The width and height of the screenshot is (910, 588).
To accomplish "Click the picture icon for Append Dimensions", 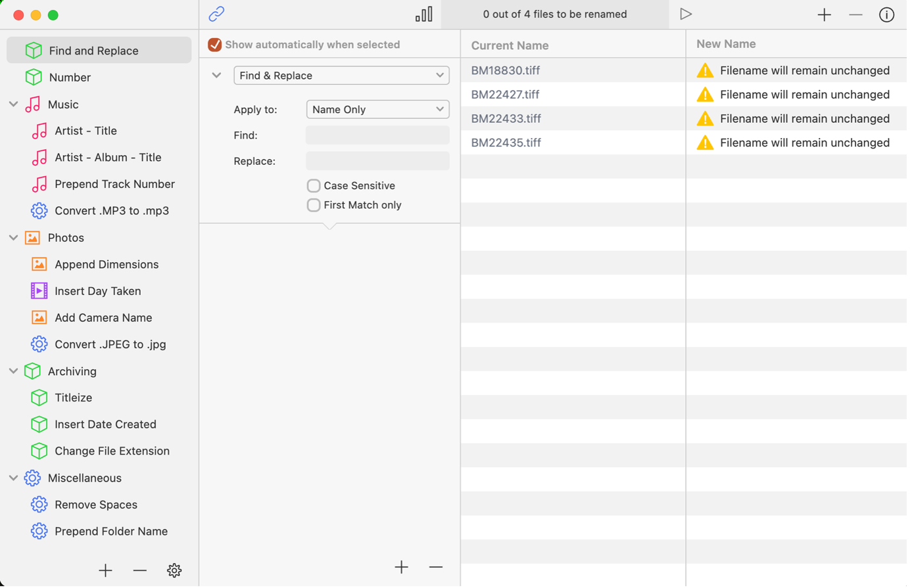I will 39,264.
